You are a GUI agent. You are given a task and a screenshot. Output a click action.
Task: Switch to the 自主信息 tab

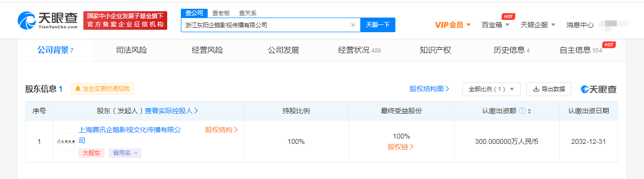pos(581,50)
